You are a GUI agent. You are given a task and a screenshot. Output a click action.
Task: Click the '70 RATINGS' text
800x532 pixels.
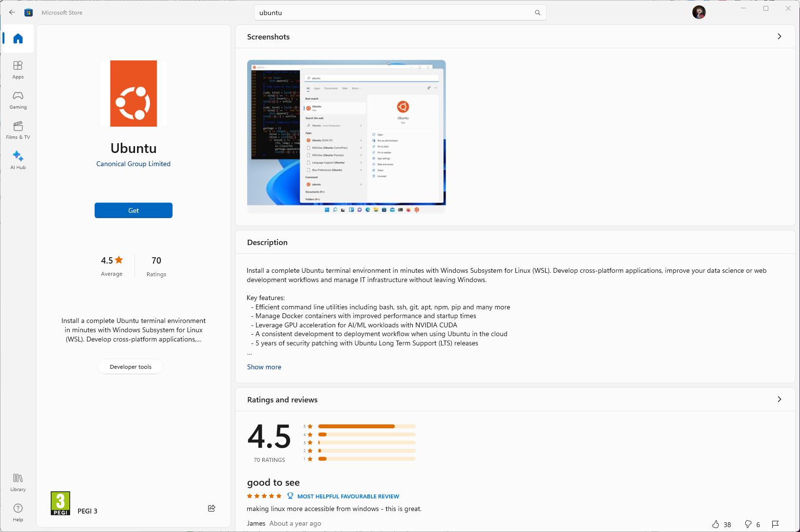269,460
